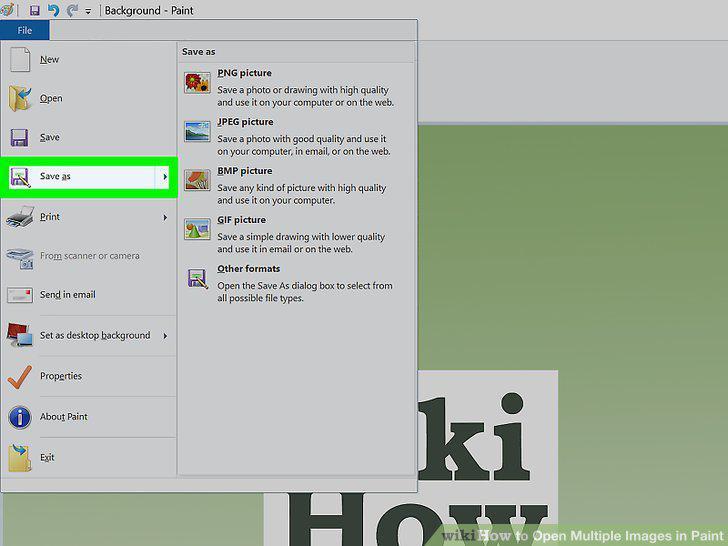Image resolution: width=728 pixels, height=546 pixels.
Task: Click 'Save a simple drawing' description text
Action: [301, 243]
